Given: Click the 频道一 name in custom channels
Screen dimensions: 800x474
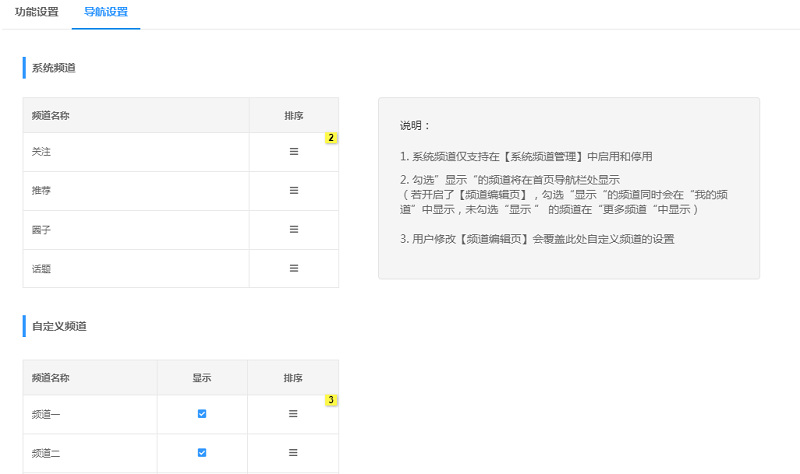Looking at the screenshot, I should [46, 413].
